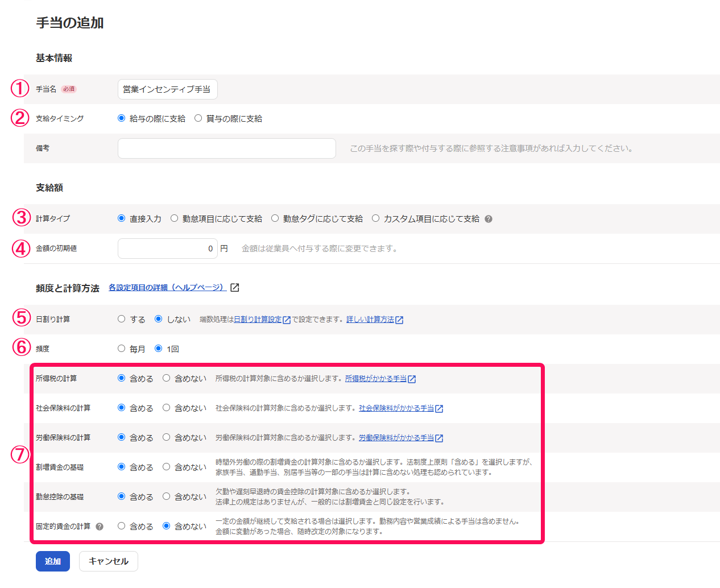Select 含める for 固定的賃金の計算
The width and height of the screenshot is (720, 588).
coord(121,526)
